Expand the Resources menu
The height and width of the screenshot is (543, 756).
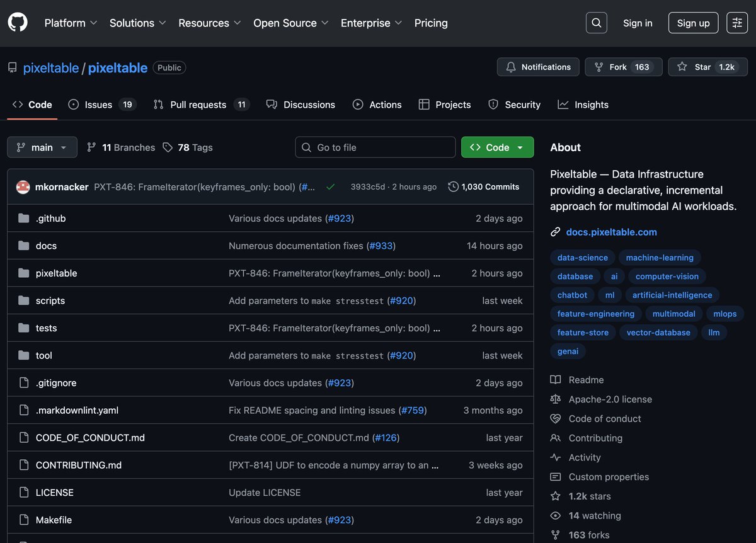tap(210, 23)
